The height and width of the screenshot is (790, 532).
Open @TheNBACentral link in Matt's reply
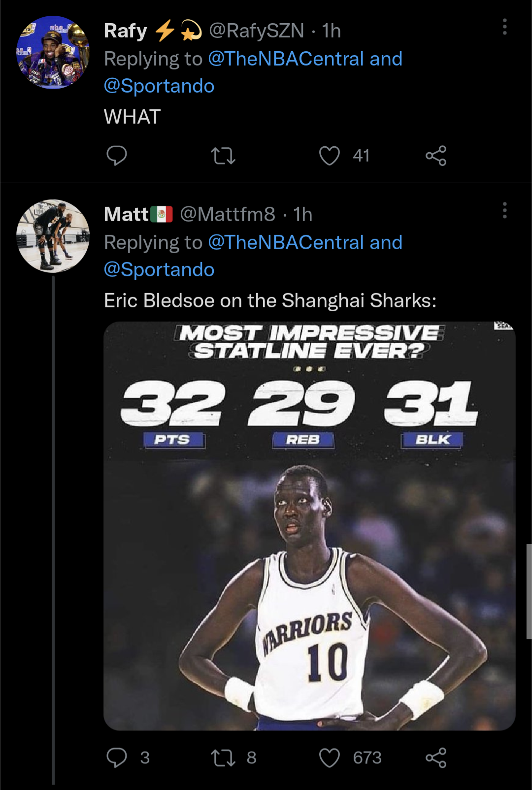286,243
